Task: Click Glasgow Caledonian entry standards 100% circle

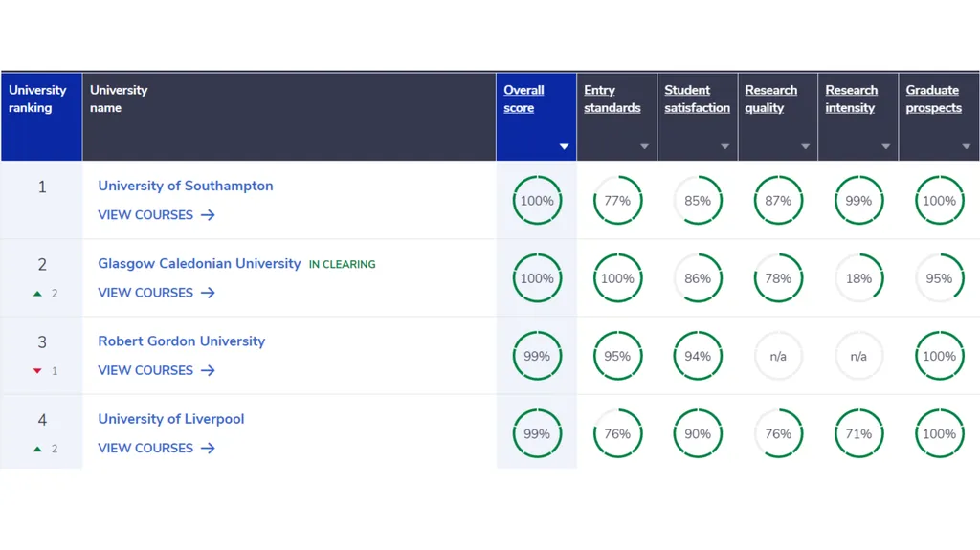Action: coord(617,278)
